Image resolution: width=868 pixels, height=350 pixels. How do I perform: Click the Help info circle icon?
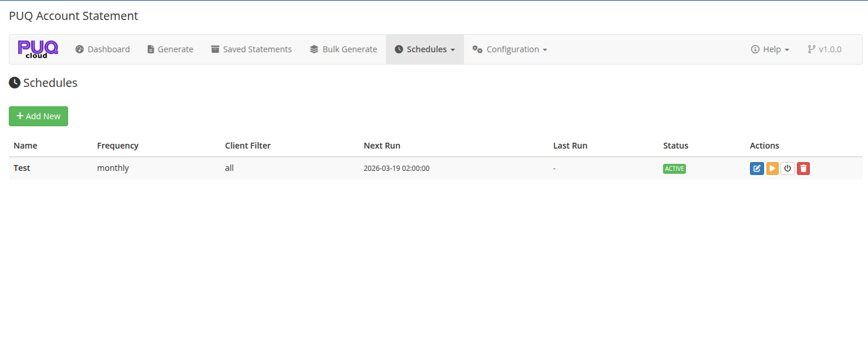tap(755, 49)
